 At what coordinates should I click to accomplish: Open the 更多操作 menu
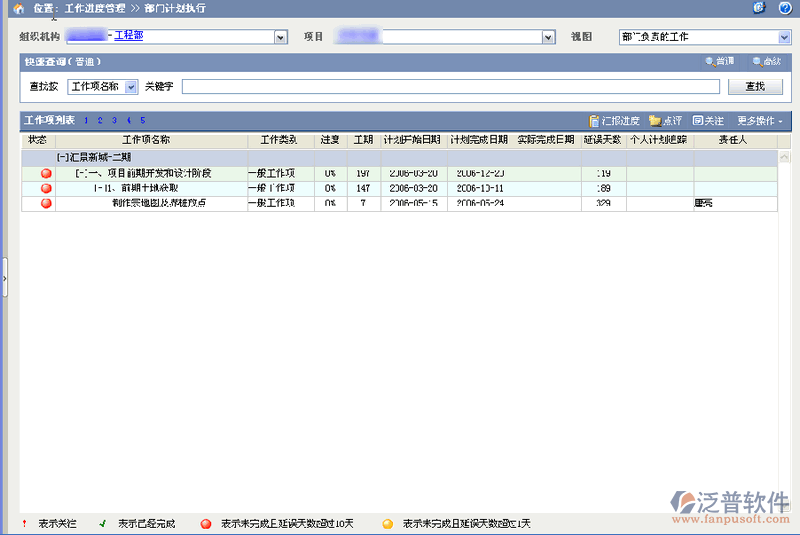[760, 121]
